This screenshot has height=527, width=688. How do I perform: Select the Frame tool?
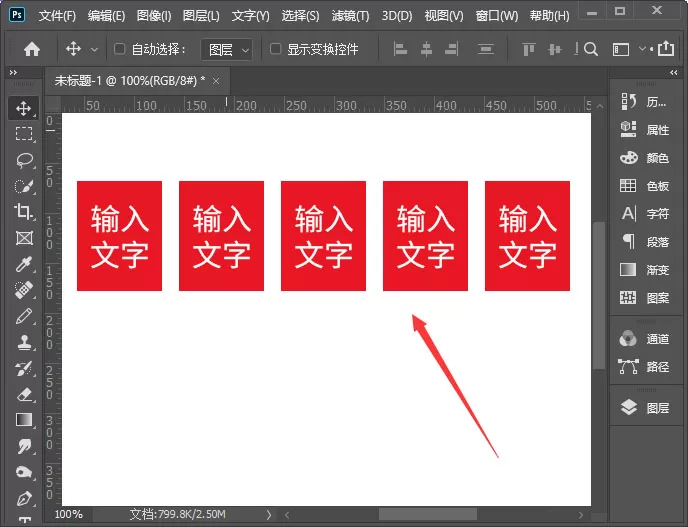(x=24, y=238)
